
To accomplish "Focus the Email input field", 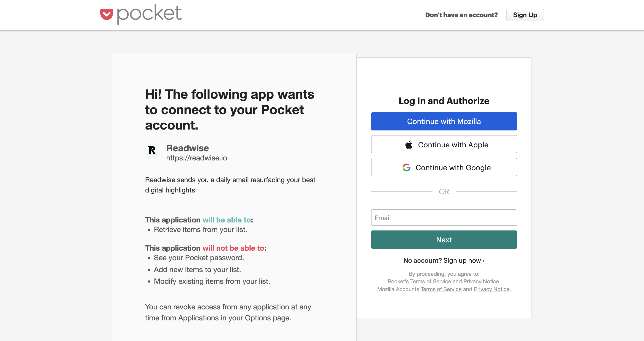I will click(444, 218).
